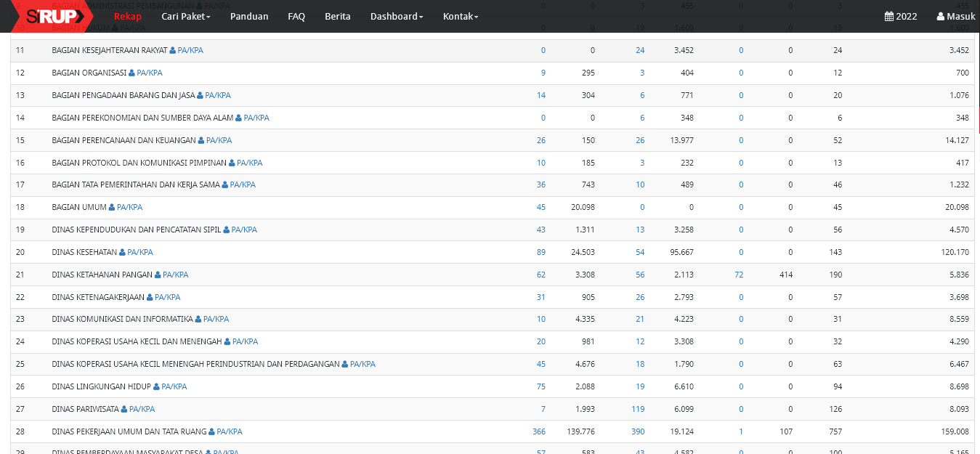Screen dimensions: 980x454
Task: Open PA/KPA link for Dinas Komunikasi dan Informatika
Action: pyautogui.click(x=216, y=319)
